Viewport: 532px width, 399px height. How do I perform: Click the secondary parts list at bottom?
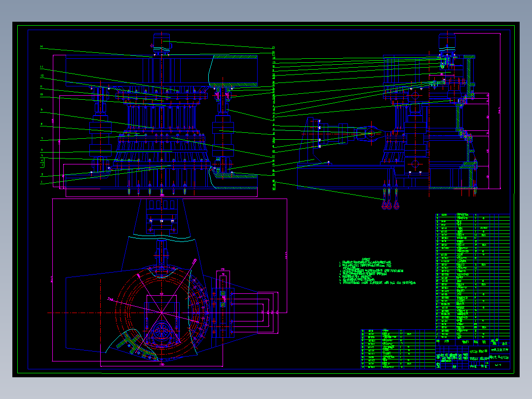click(398, 349)
